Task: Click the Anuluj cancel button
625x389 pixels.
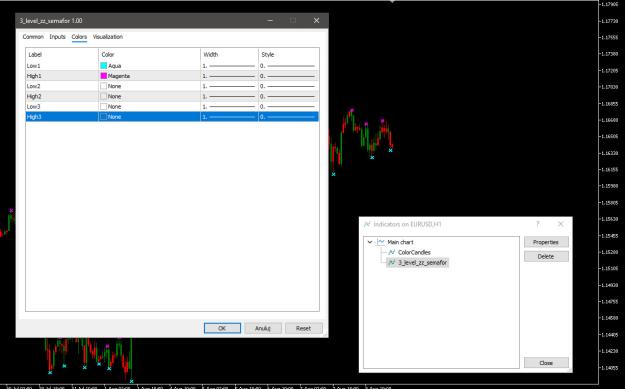Action: coord(263,328)
